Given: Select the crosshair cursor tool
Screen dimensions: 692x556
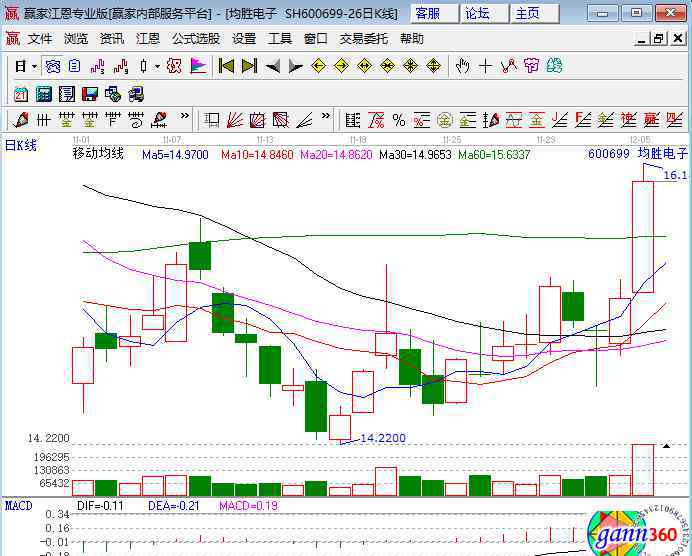Looking at the screenshot, I should point(485,66).
